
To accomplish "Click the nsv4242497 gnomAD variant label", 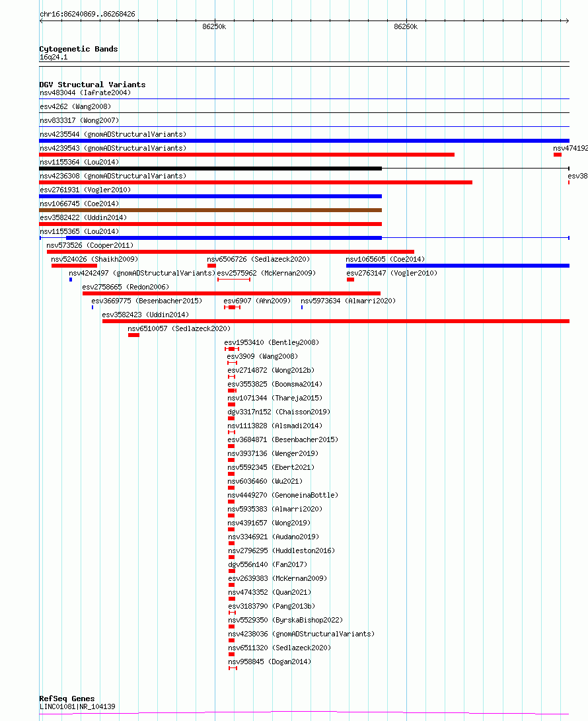I will tap(143, 273).
